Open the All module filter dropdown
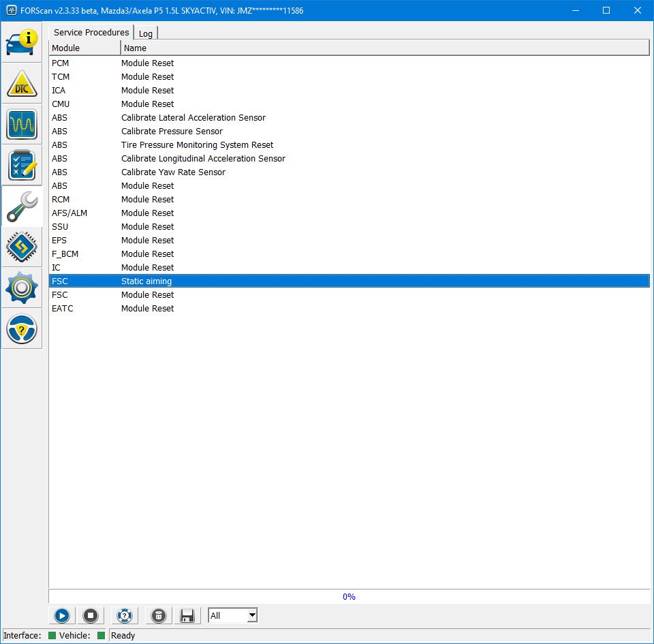Viewport: 654px width, 644px height. 233,615
